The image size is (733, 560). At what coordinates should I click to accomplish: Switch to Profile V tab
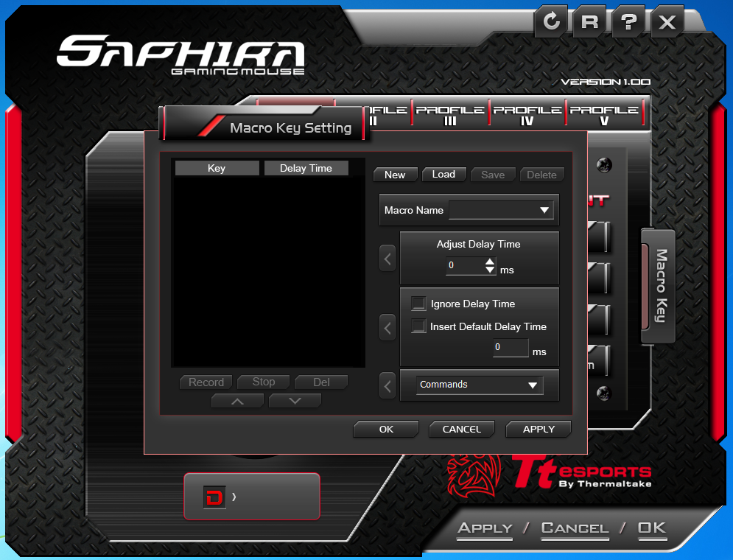point(604,114)
